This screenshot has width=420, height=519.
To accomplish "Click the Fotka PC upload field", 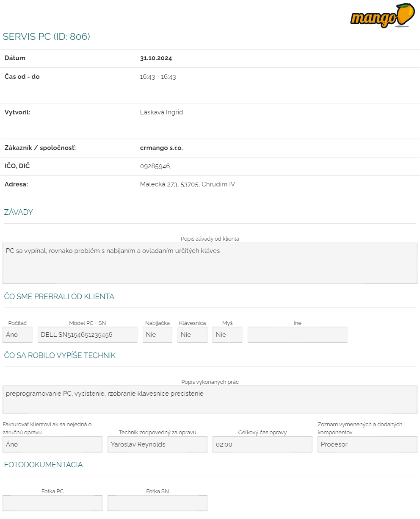I will pyautogui.click(x=52, y=503).
